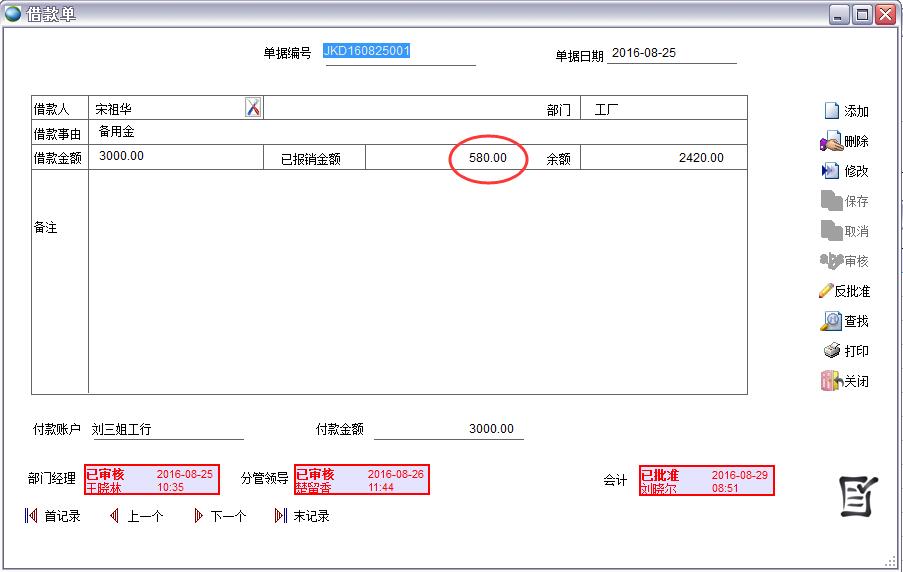Click inside the 备注 remarks text area
This screenshot has width=903, height=572.
(x=417, y=281)
